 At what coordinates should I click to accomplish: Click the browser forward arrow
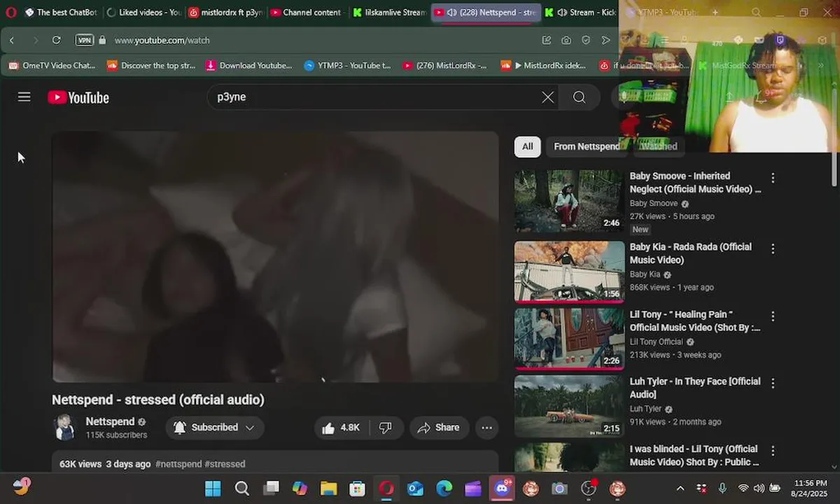36,40
